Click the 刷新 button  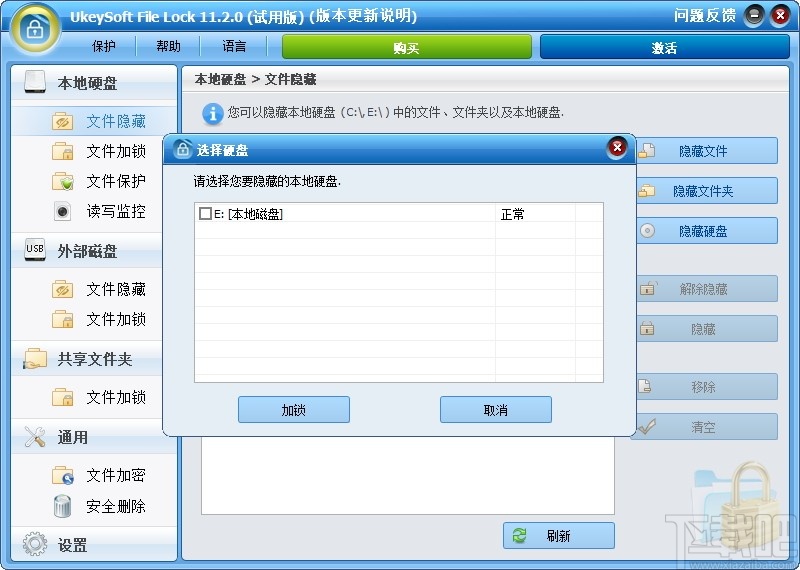[559, 535]
